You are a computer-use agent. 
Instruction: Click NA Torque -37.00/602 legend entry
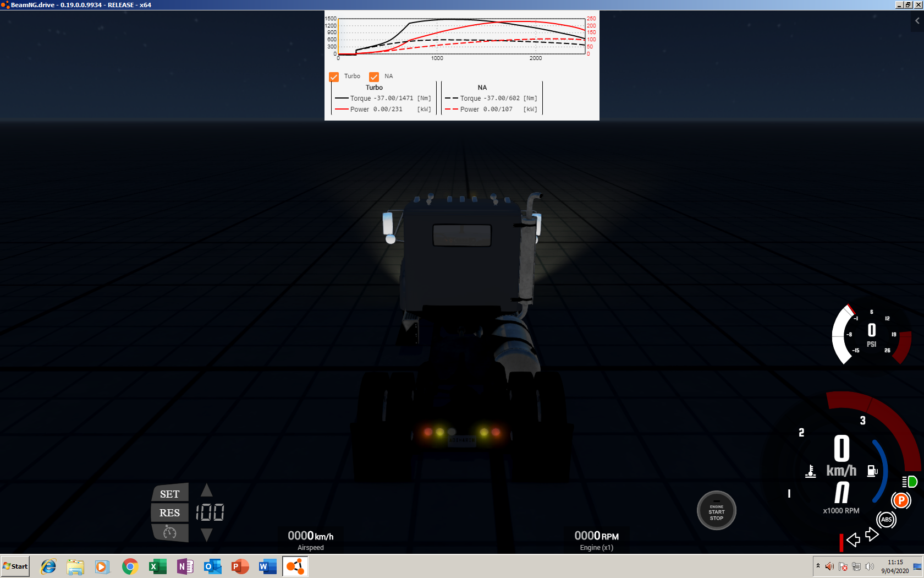click(x=491, y=99)
